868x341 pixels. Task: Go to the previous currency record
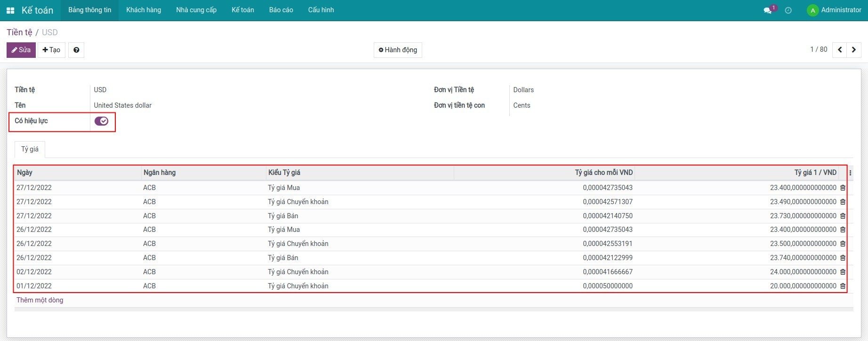pyautogui.click(x=840, y=50)
